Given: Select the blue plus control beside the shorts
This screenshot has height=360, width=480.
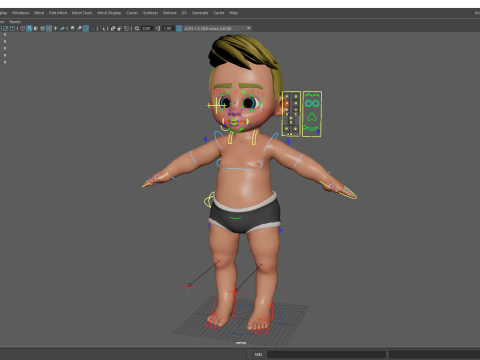Looking at the screenshot, I should click(x=280, y=230).
